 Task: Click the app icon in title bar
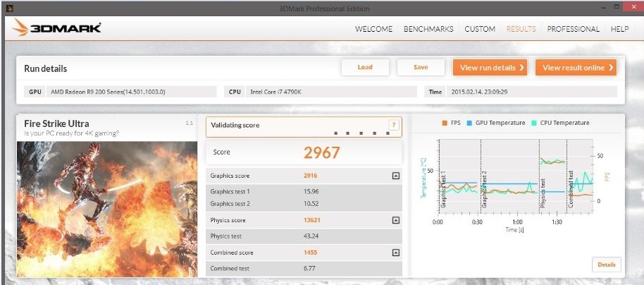pyautogui.click(x=10, y=8)
